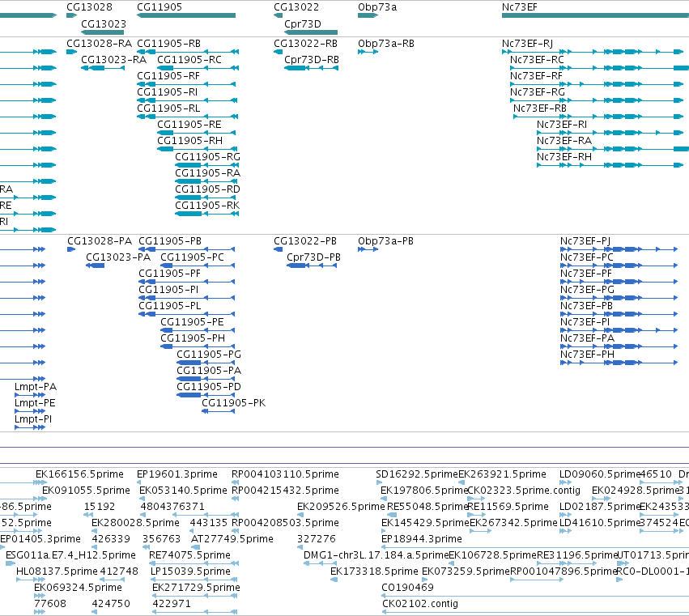Select the CG13028 gene label
Viewport: 689px width, 616px height.
pos(89,7)
